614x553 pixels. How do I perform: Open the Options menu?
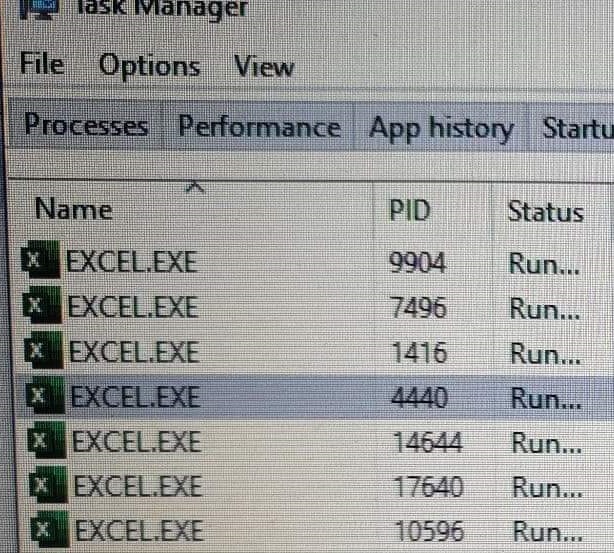coord(150,66)
